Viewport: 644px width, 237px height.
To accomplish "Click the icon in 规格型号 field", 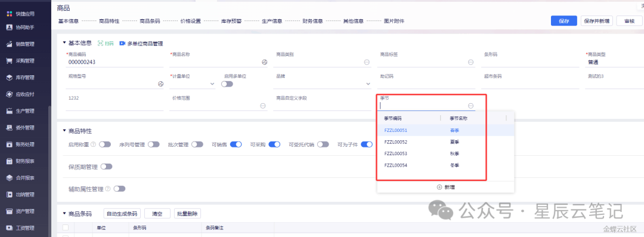I will coord(160,84).
